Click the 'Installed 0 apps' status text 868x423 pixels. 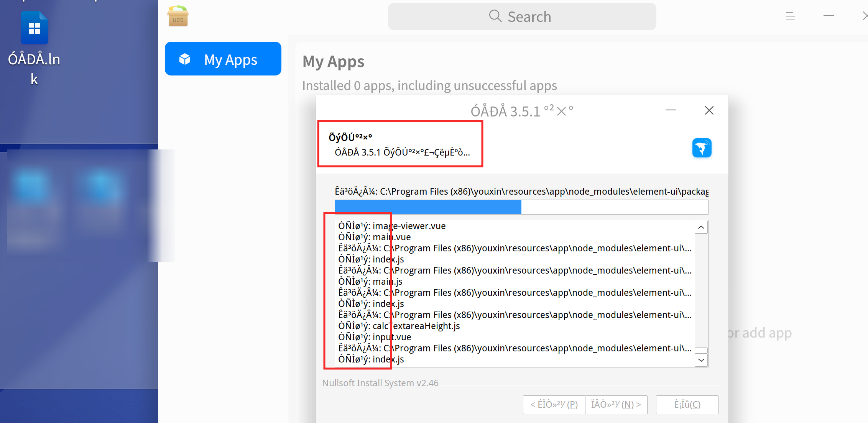[x=429, y=85]
